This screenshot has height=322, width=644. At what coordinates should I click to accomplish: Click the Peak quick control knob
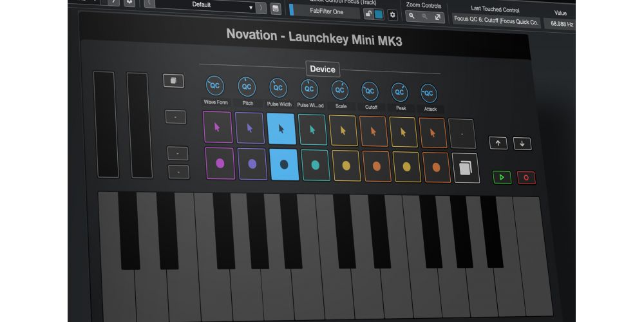[x=399, y=92]
